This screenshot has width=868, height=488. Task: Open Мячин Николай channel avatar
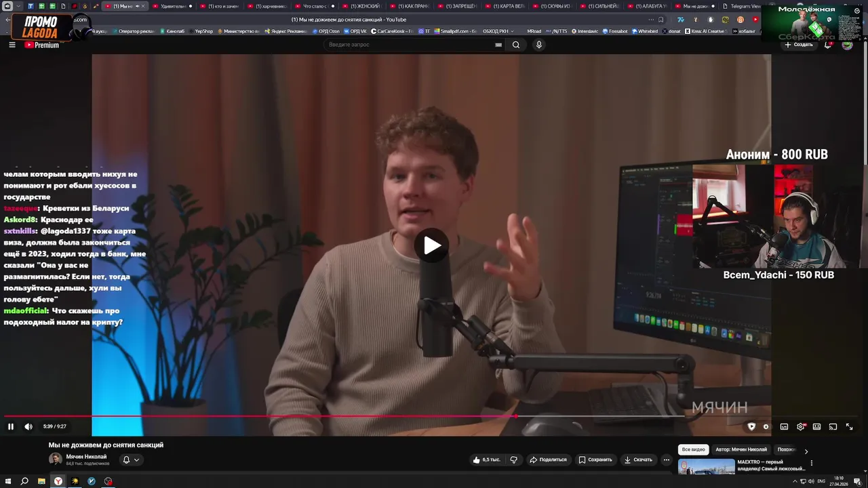tap(55, 460)
